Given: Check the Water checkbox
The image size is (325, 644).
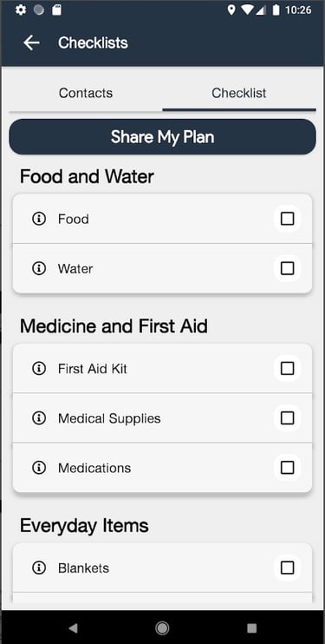Looking at the screenshot, I should pos(287,268).
